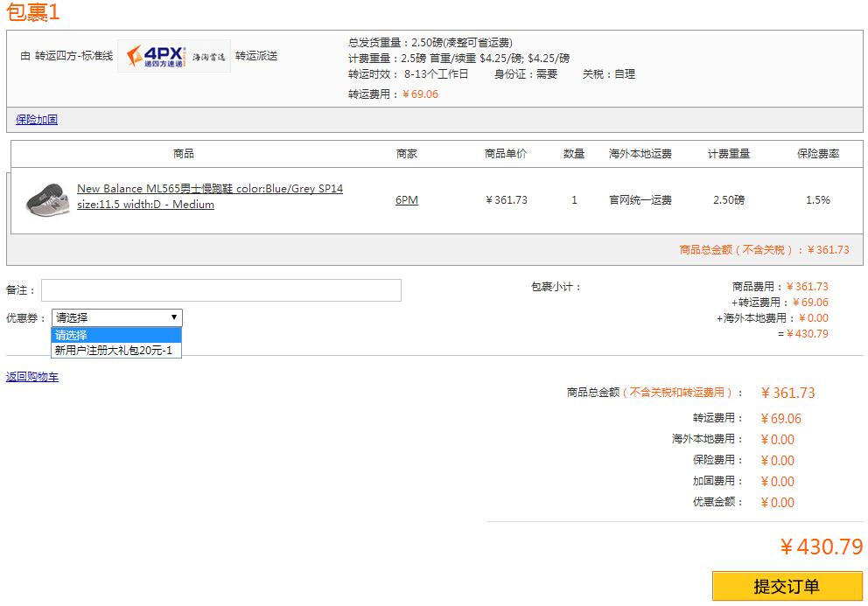Open the 保险加固 link
Screen dimensions: 868x606
[x=37, y=120]
